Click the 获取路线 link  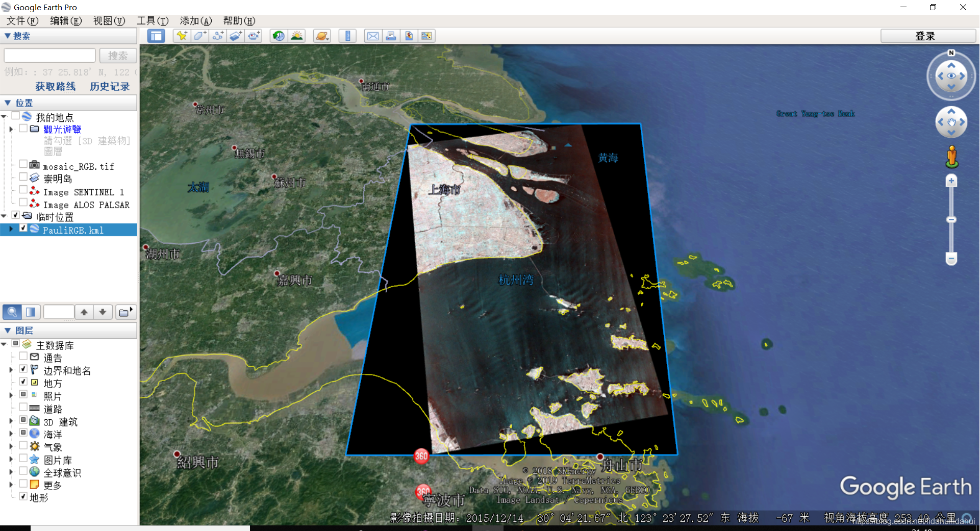pos(56,86)
